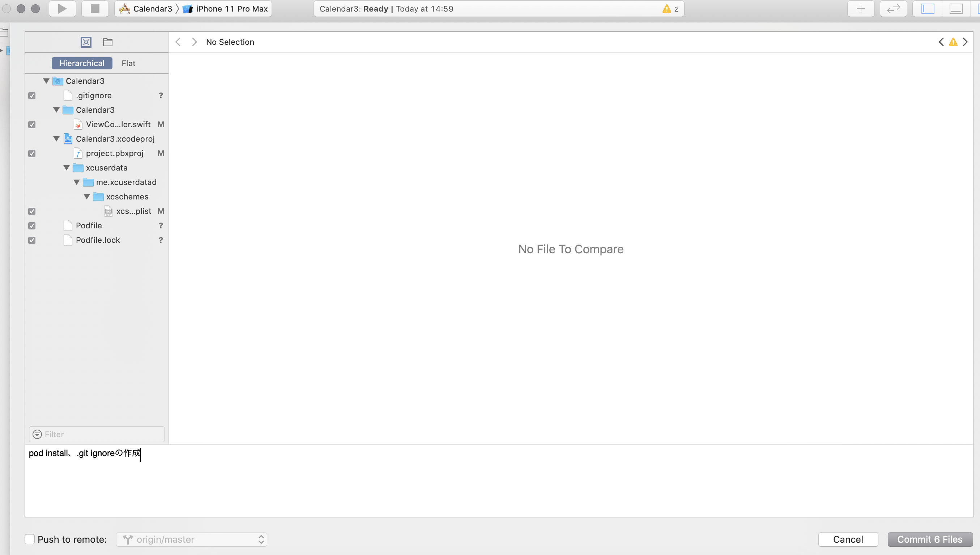Click the filter options icon
Viewport: 980px width, 555px height.
[37, 434]
